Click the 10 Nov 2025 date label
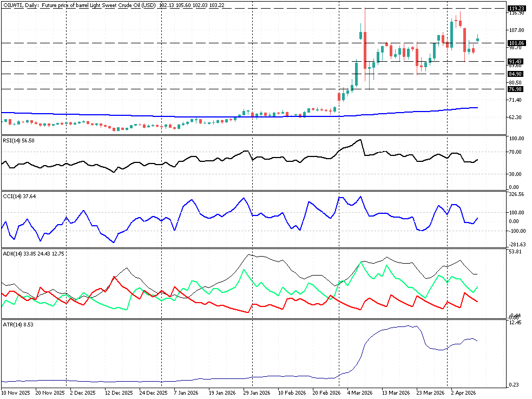532x399 pixels. (x=16, y=393)
